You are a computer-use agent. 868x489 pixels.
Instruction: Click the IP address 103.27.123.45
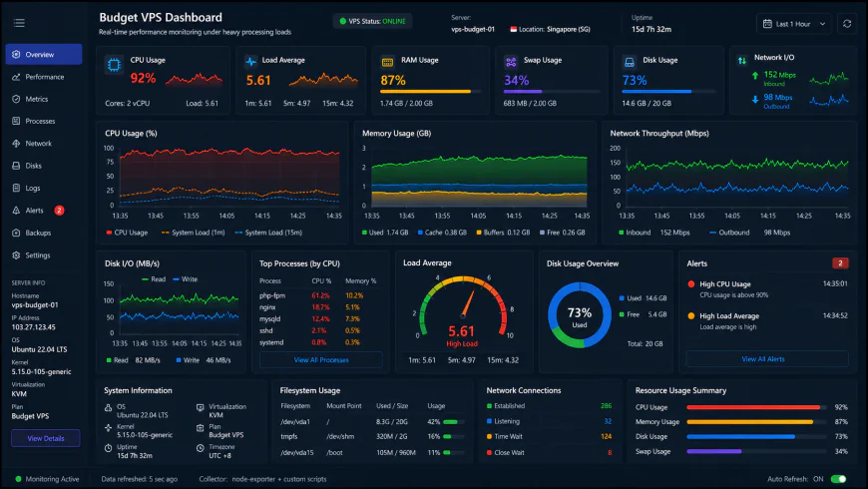click(x=33, y=327)
